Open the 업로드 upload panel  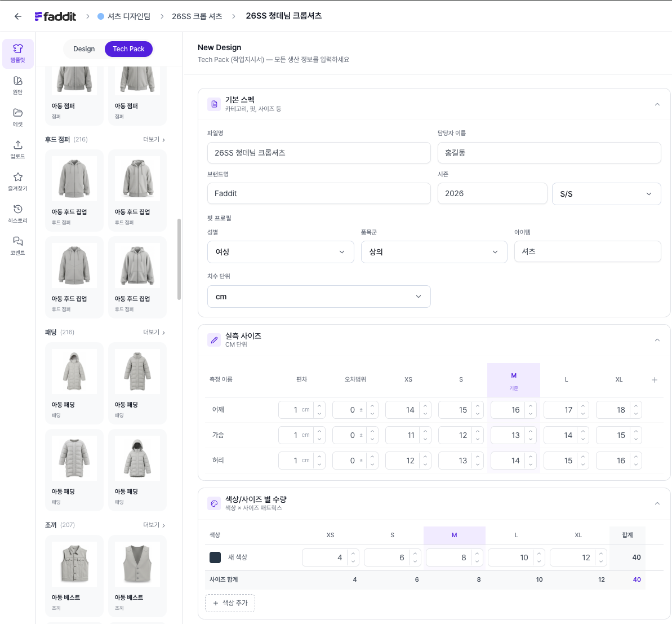tap(17, 150)
